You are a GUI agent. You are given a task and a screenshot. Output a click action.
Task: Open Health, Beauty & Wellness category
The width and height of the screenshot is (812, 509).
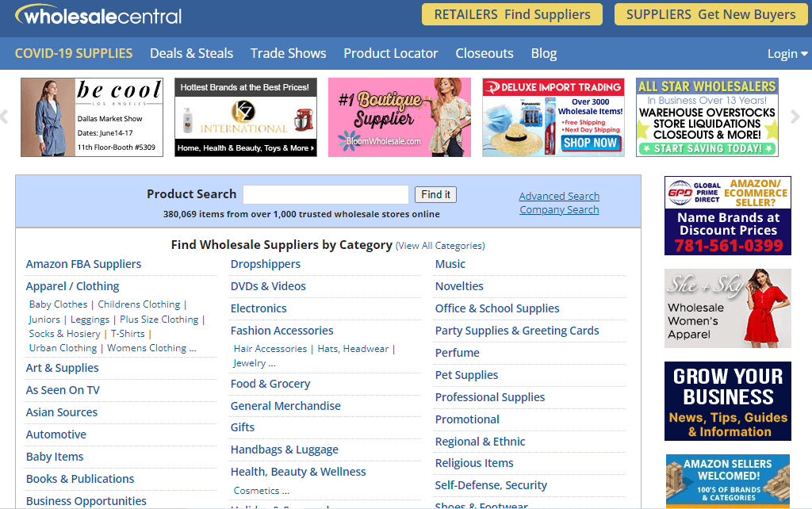[x=298, y=473]
